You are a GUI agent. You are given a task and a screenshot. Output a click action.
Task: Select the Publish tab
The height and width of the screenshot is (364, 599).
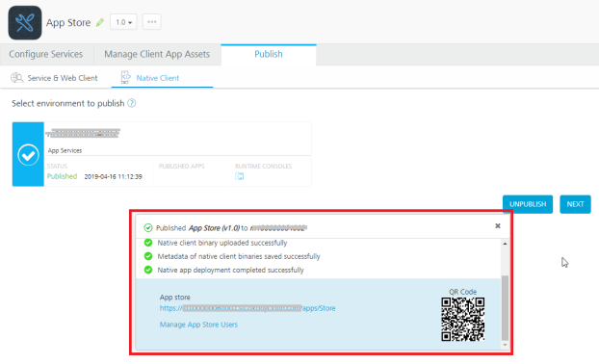click(269, 54)
